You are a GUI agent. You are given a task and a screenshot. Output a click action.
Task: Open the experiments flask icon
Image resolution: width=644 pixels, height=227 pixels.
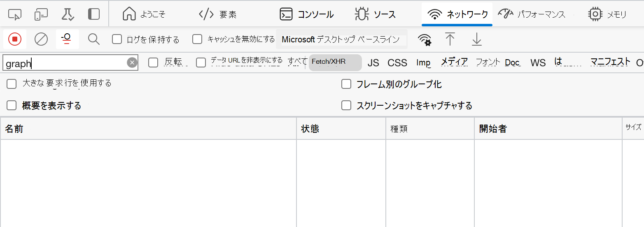[x=68, y=14]
